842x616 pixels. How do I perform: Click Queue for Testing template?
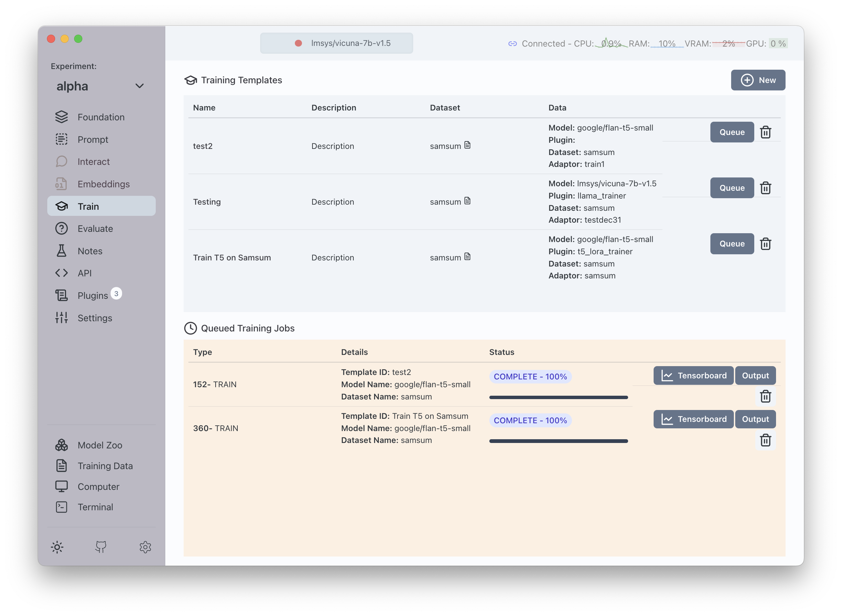(x=731, y=187)
